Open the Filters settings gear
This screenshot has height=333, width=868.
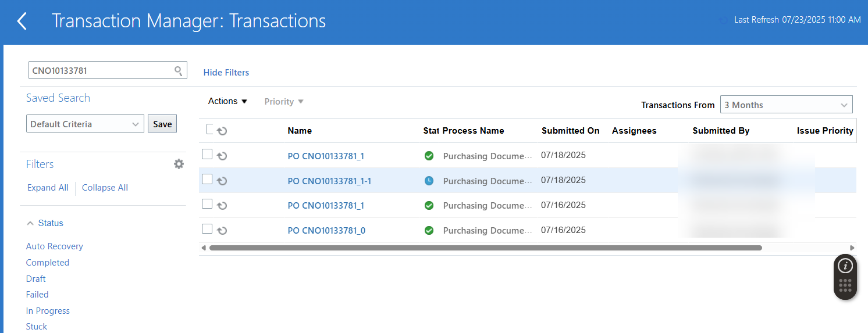tap(179, 164)
